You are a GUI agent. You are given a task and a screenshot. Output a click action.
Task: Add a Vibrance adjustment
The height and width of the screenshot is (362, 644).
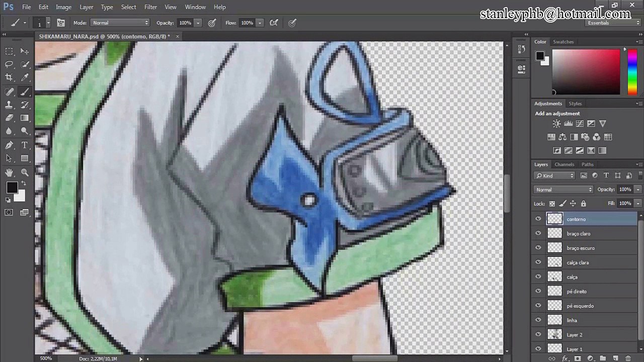(603, 124)
